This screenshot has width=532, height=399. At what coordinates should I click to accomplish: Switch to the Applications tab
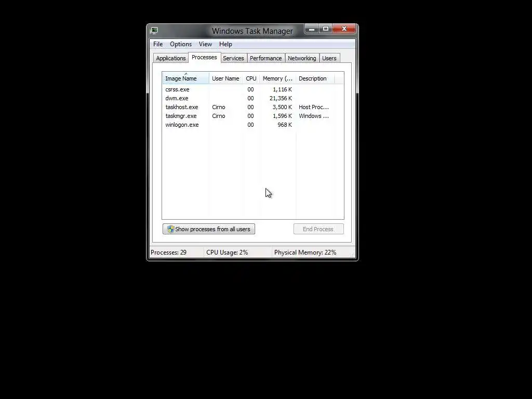(170, 58)
